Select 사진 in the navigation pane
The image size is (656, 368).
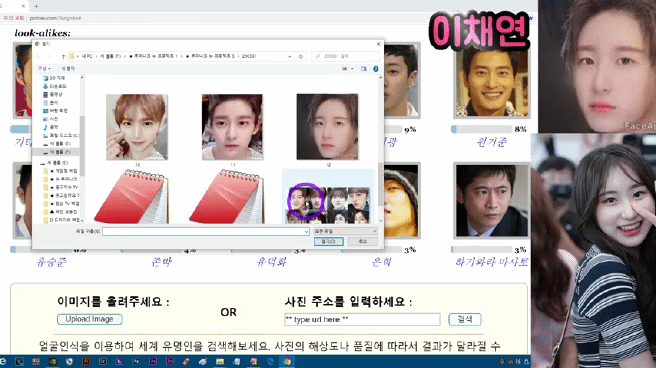[x=51, y=119]
